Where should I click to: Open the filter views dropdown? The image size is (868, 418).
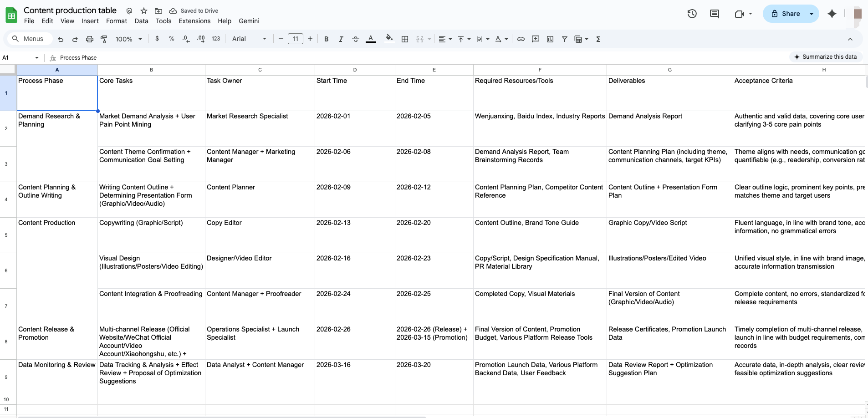point(582,39)
